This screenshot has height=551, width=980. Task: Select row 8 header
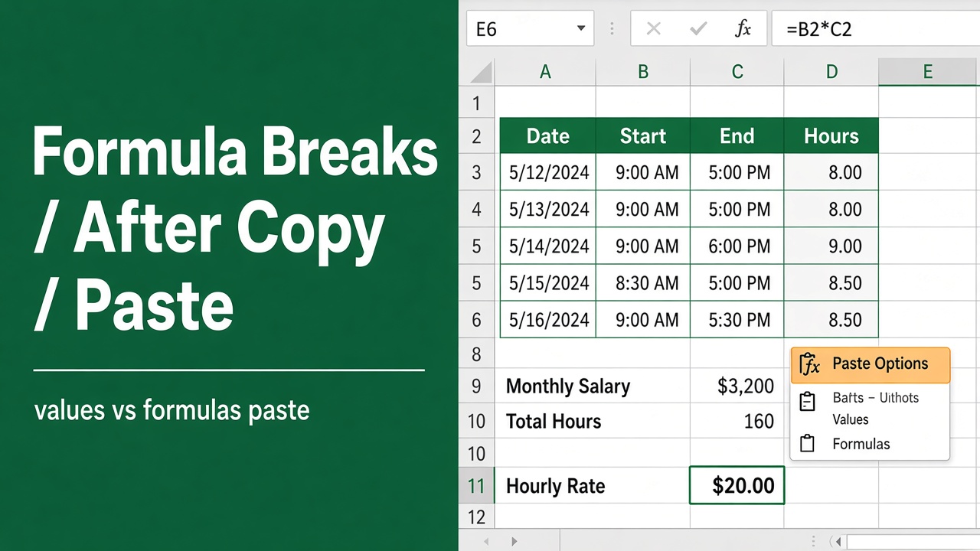click(x=477, y=354)
